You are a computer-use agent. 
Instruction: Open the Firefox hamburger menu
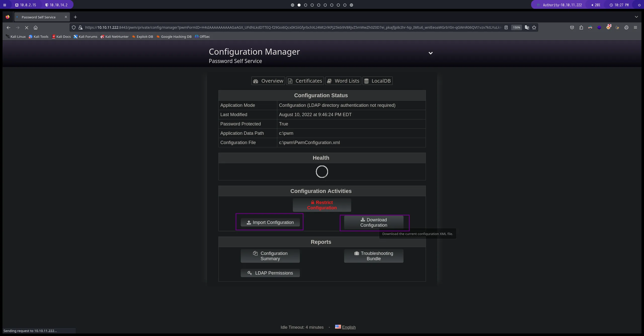(635, 27)
